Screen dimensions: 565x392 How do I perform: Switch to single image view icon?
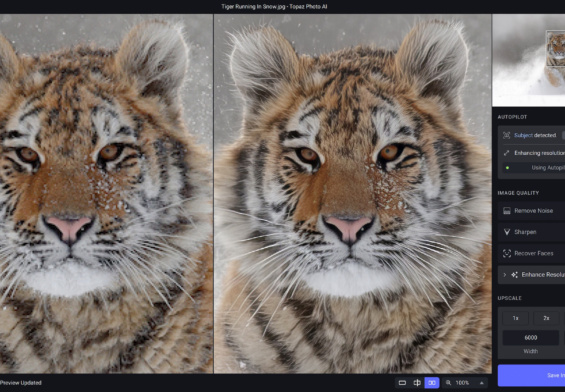point(402,383)
